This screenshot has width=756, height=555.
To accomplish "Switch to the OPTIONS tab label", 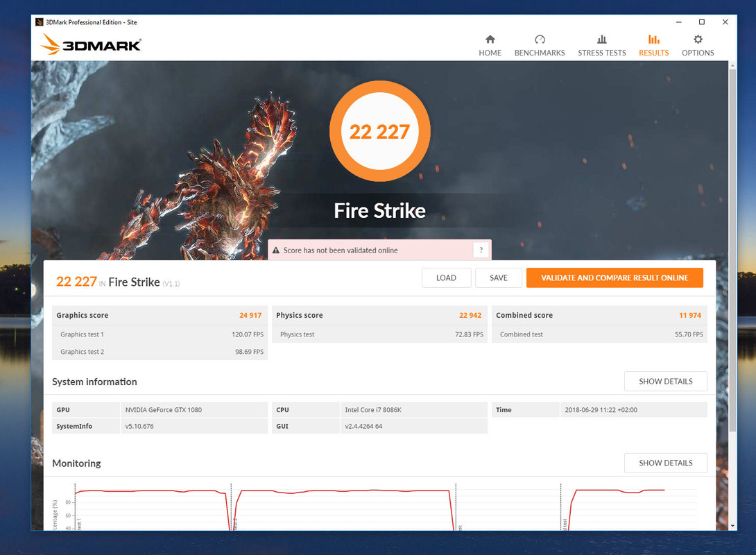I will 698,53.
